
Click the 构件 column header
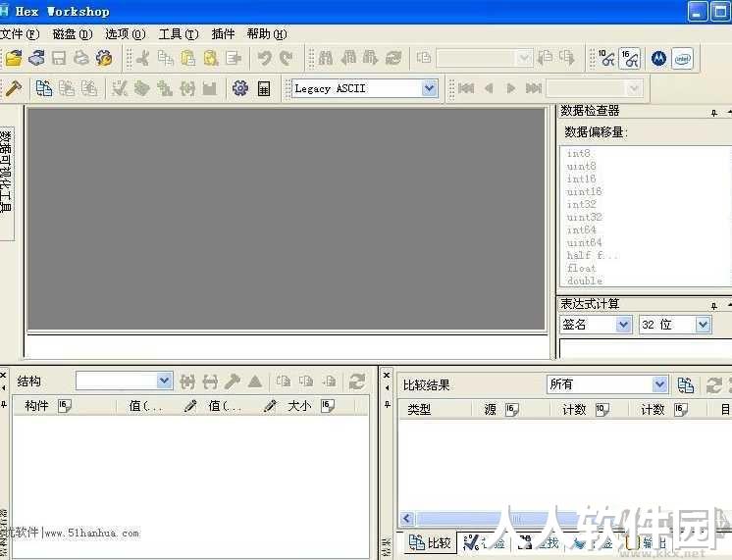point(64,406)
